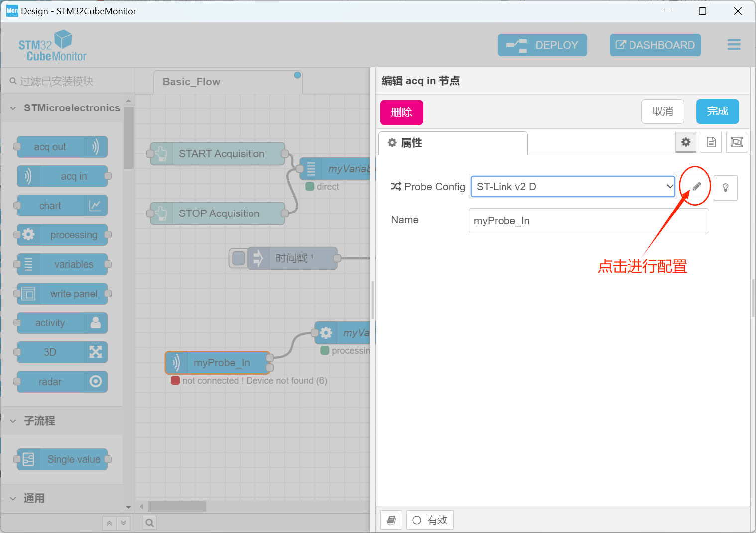Open the ST-Link v2 D probe dropdown
The height and width of the screenshot is (533, 756).
pos(572,186)
